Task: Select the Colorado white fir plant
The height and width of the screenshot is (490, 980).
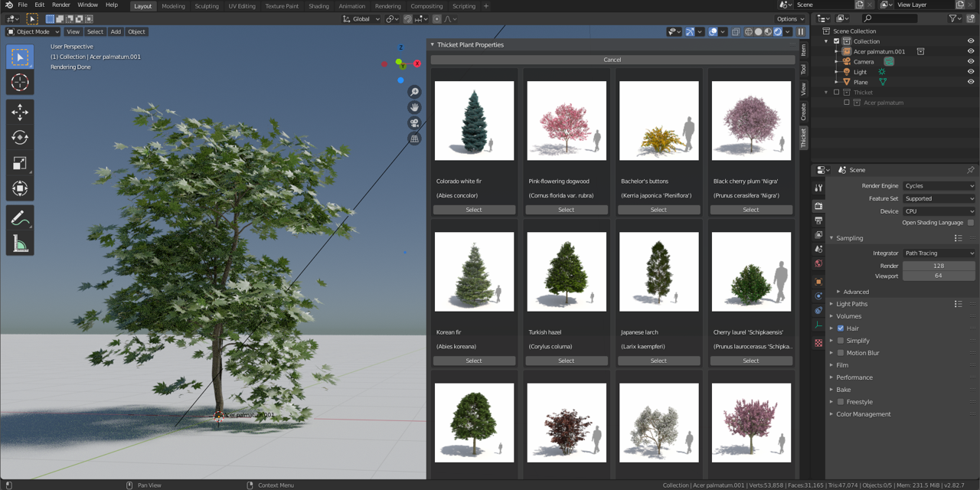Action: point(474,210)
